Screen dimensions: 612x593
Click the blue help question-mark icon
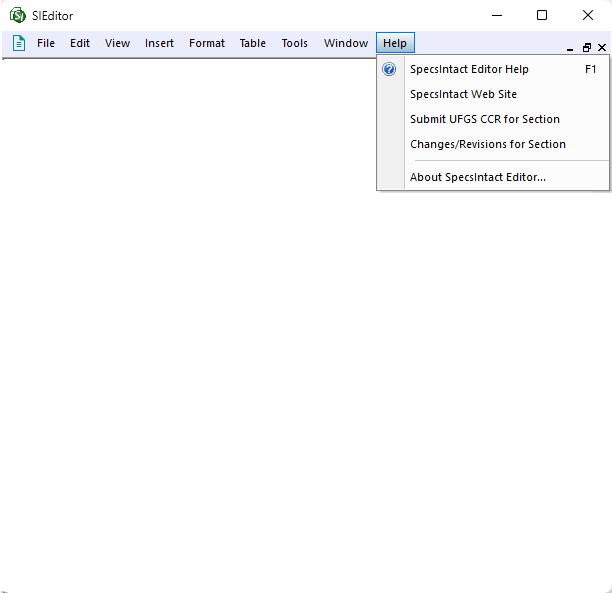389,69
